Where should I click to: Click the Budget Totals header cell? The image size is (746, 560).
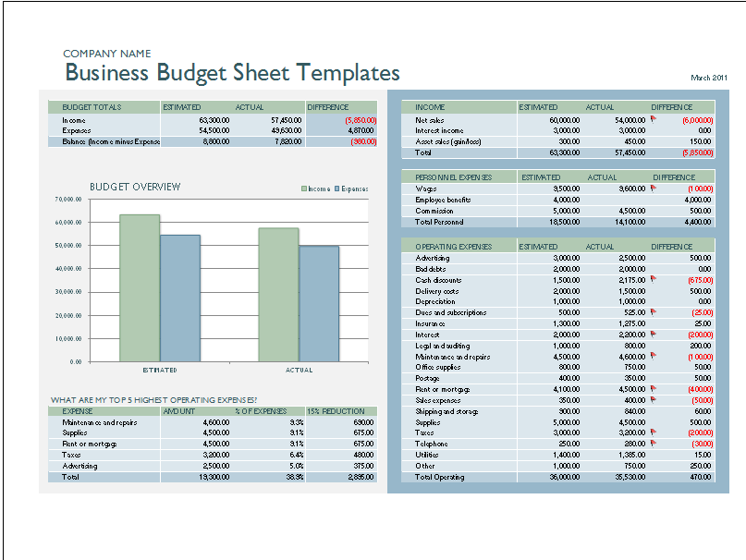pyautogui.click(x=92, y=107)
